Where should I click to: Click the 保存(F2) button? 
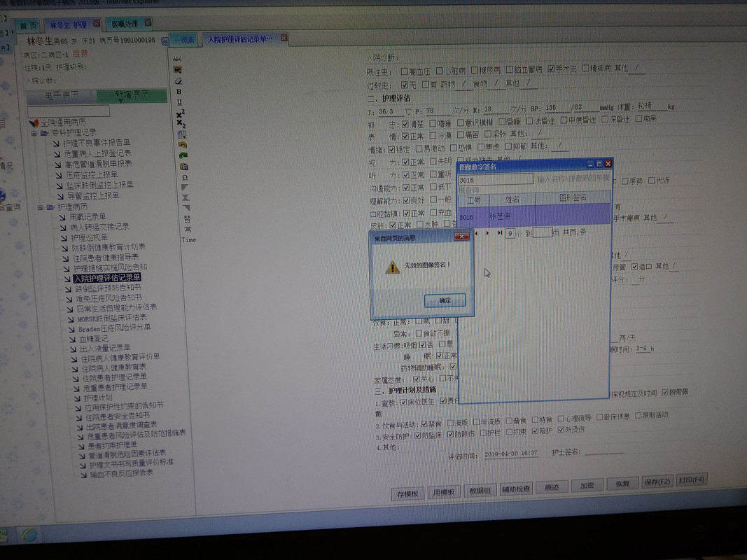point(657,482)
